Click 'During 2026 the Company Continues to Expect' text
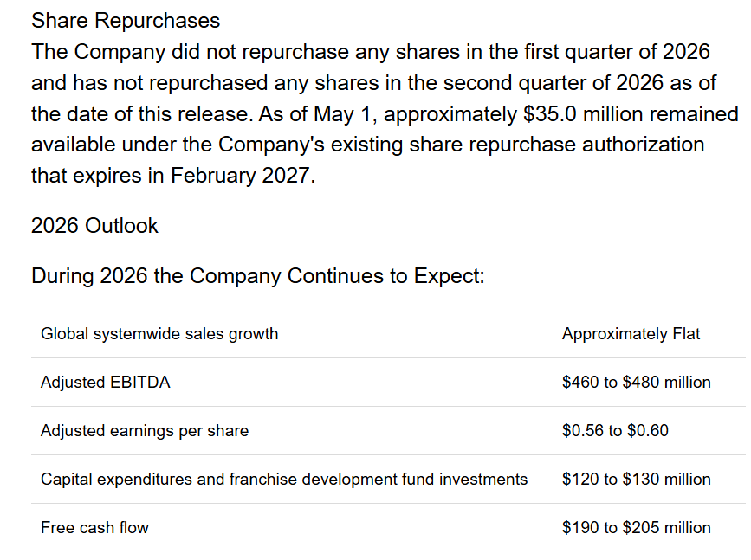 click(258, 276)
